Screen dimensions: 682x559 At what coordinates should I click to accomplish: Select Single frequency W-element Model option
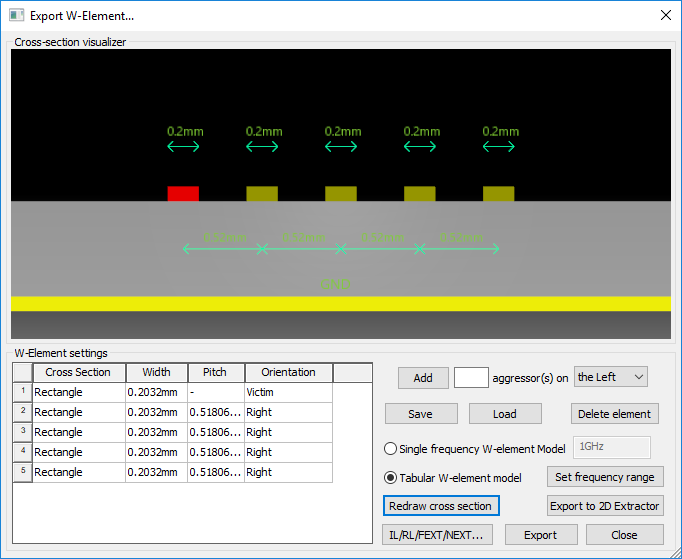(391, 449)
